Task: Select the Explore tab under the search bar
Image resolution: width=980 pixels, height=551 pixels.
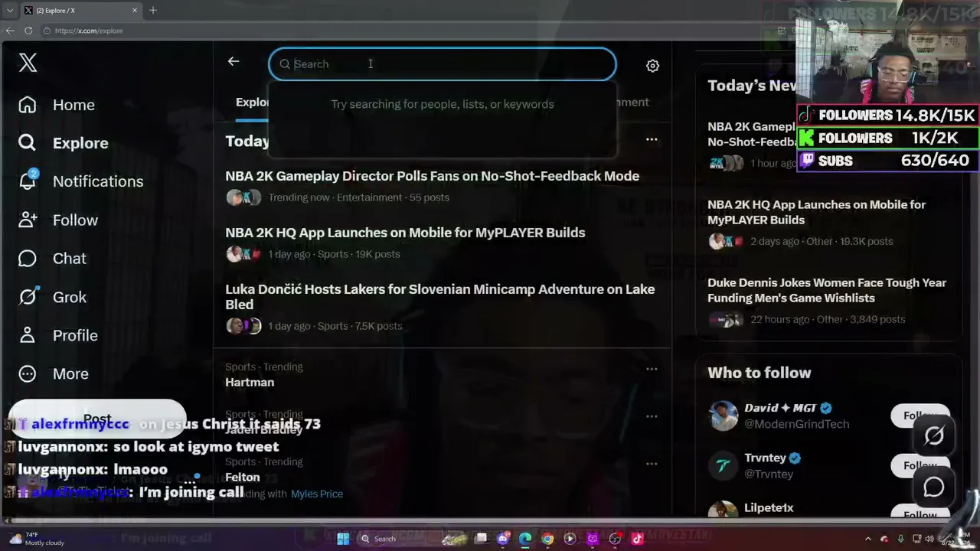Action: pyautogui.click(x=253, y=103)
